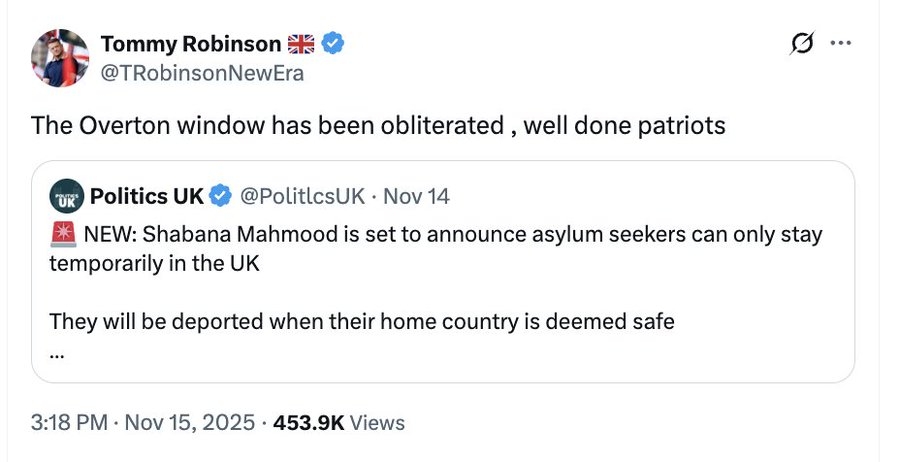Screen dimensions: 900x462
Task: Click the red siren emoji in quote
Action: 62,236
